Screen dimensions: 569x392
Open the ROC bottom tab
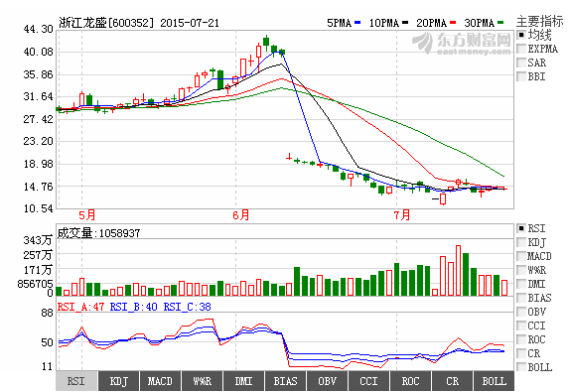410,381
